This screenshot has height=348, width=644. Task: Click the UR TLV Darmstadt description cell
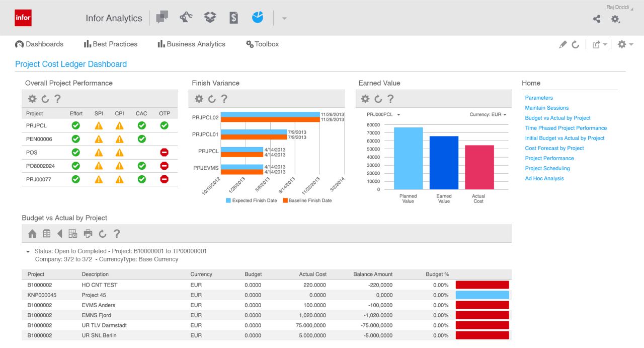click(104, 325)
